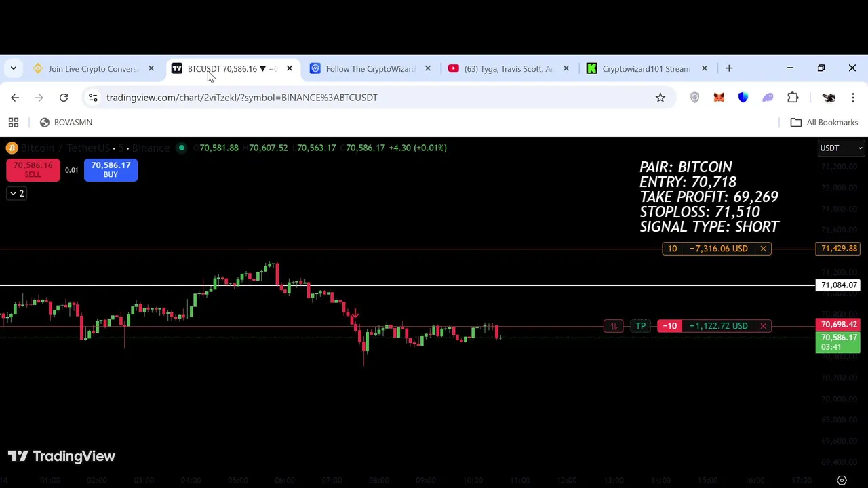Open the USDT currency dropdown
This screenshot has width=868, height=488.
tap(841, 148)
